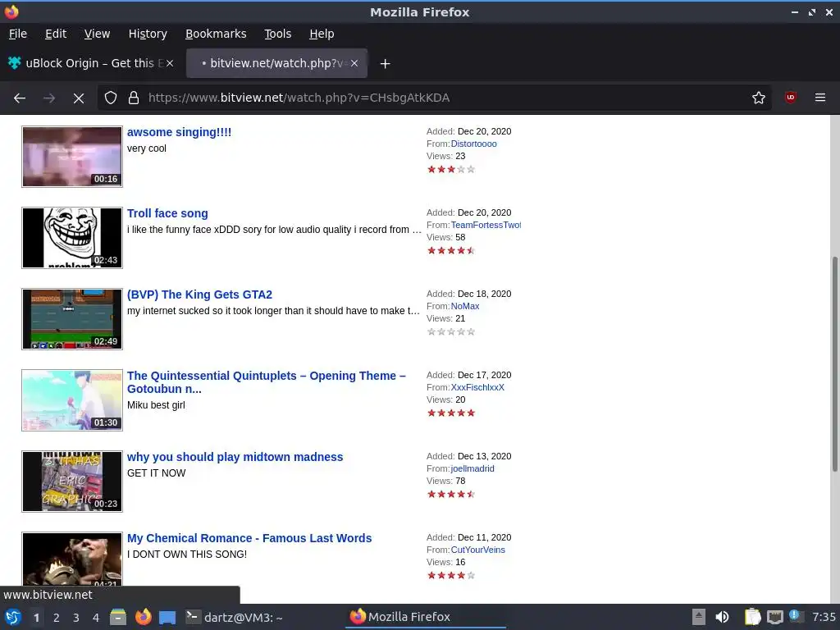Click 'I DONT OWN THIS SONG!' description
The image size is (840, 630).
[187, 555]
